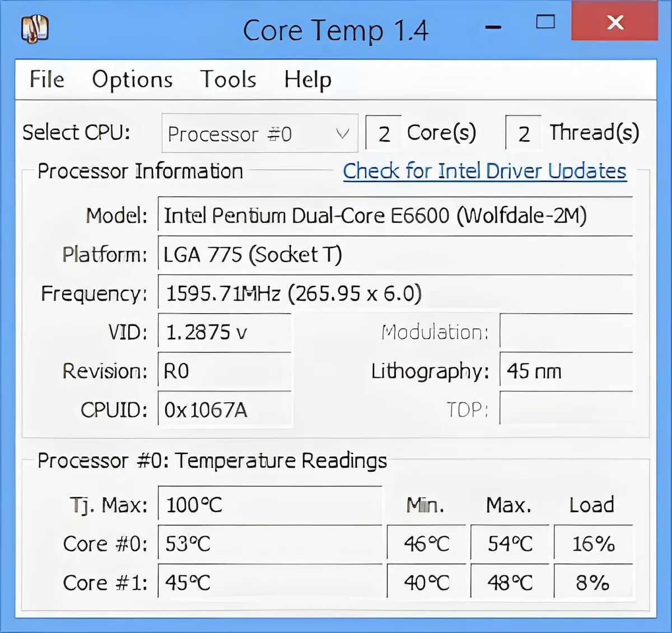Open the Help menu
Image resolution: width=672 pixels, height=633 pixels.
(307, 79)
